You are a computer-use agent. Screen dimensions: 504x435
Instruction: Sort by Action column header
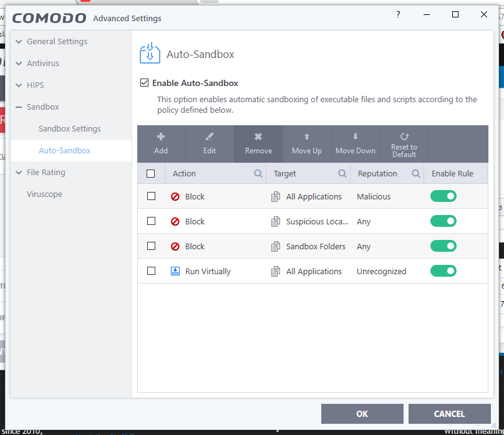click(x=184, y=174)
